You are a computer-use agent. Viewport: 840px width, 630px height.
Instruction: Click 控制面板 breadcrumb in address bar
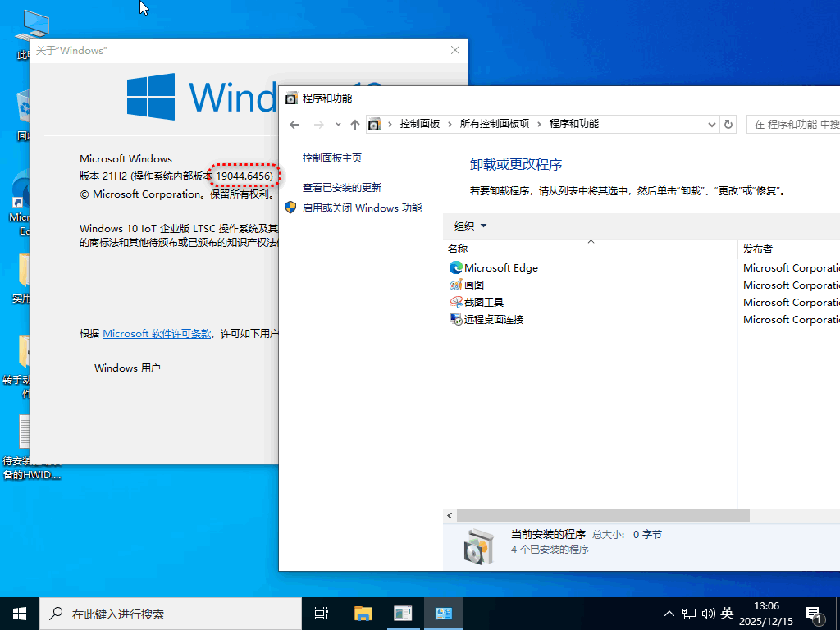tap(420, 124)
